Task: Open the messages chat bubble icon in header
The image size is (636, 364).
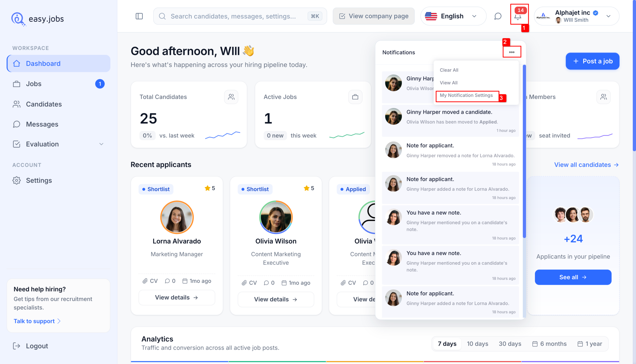Action: pos(498,16)
